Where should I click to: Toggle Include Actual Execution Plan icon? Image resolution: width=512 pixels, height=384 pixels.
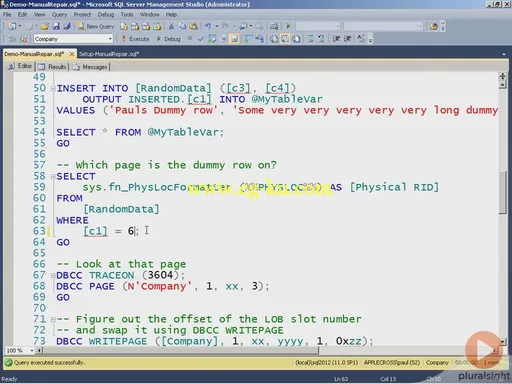click(248, 39)
